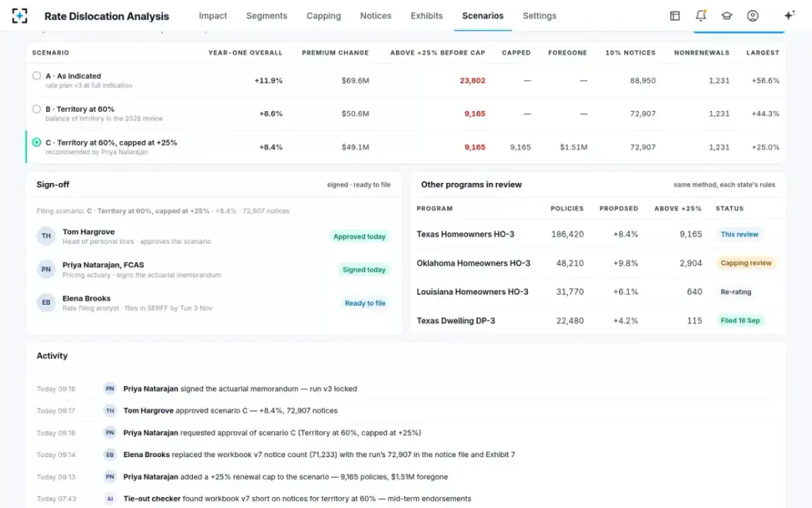Open the notifications bell
Screen dimensions: 812x508
(700, 16)
